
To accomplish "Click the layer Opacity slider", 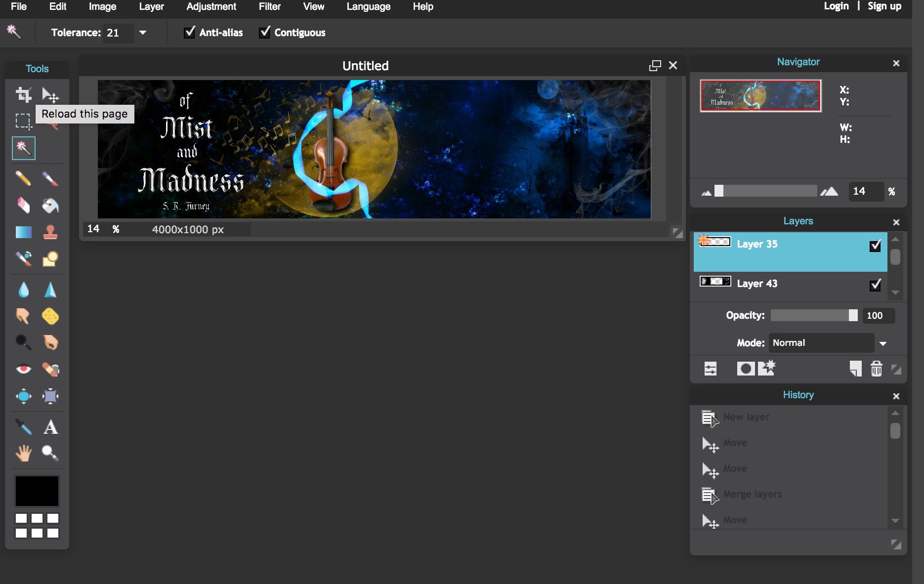I will pyautogui.click(x=814, y=316).
